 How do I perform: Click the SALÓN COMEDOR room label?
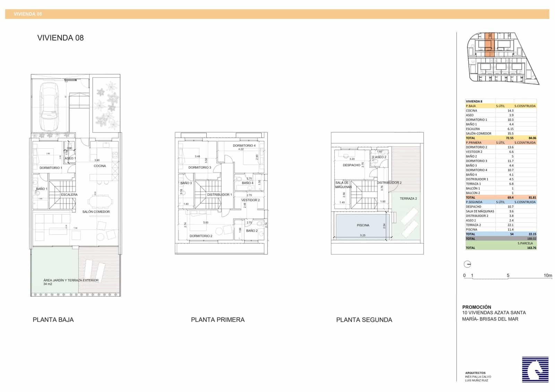pos(96,212)
